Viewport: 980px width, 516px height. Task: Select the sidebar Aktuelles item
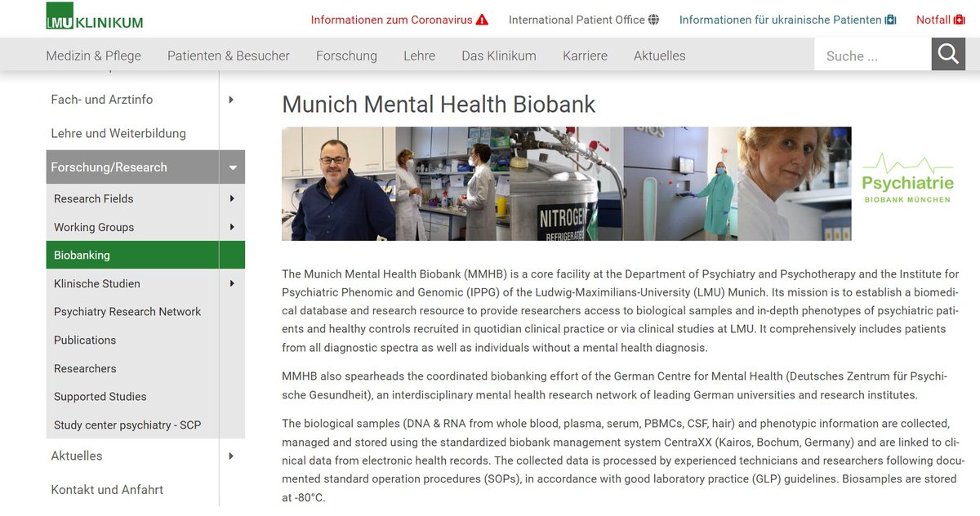(x=77, y=456)
